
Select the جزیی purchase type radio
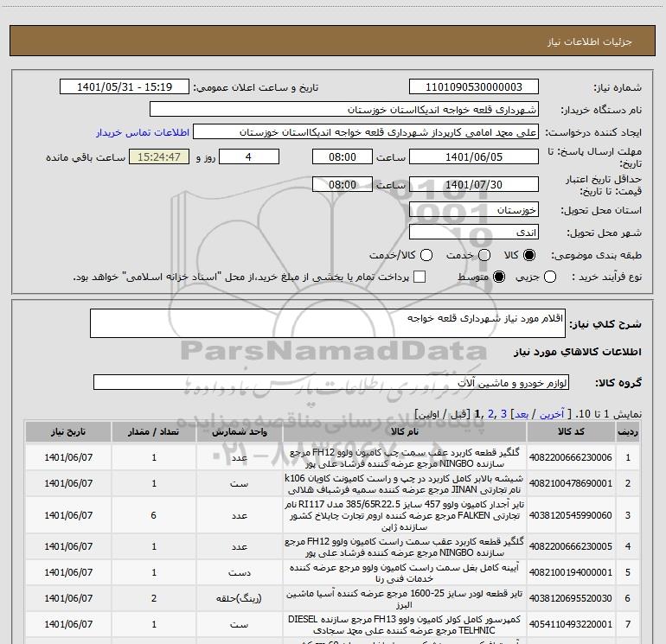550,277
